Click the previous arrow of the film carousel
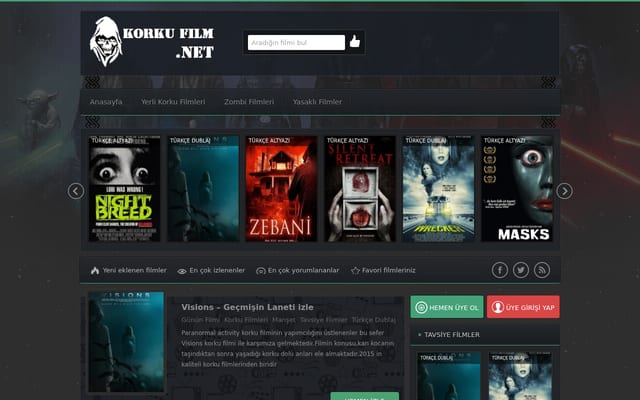640x400 pixels. (76, 191)
